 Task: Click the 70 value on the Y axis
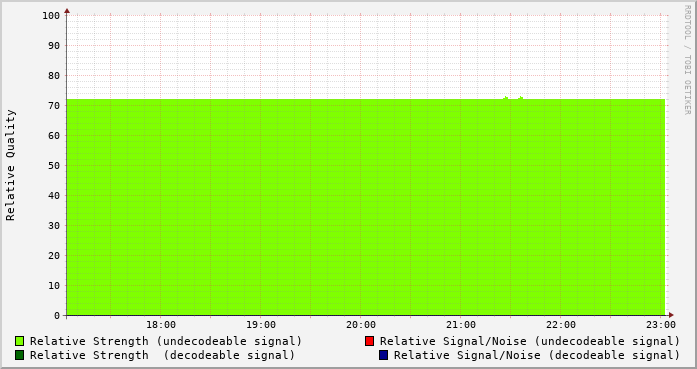pos(54,106)
